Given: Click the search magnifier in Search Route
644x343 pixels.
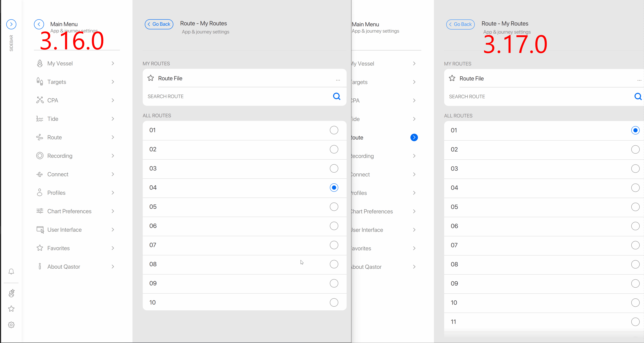Looking at the screenshot, I should tap(337, 96).
